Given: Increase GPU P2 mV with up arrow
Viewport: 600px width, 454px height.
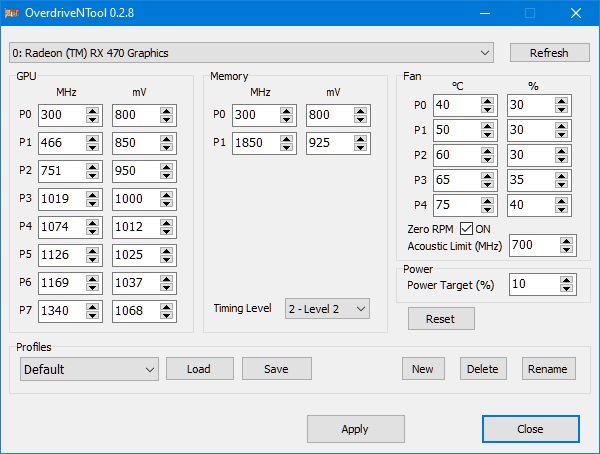Looking at the screenshot, I should click(166, 167).
